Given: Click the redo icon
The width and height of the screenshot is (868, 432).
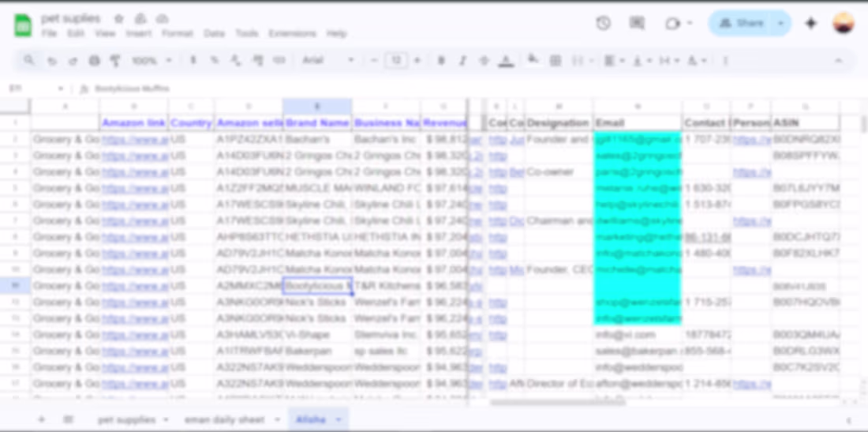Looking at the screenshot, I should pyautogui.click(x=73, y=61).
